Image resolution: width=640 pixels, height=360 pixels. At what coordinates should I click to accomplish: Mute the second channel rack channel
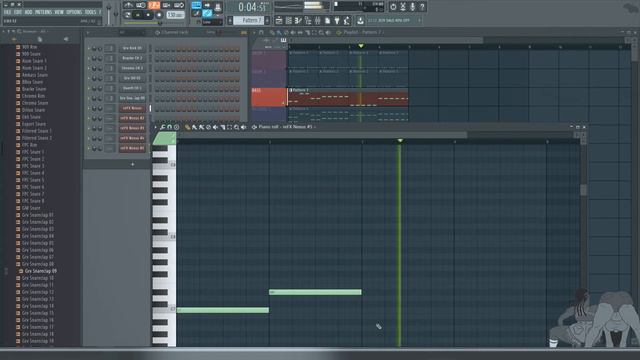89,58
